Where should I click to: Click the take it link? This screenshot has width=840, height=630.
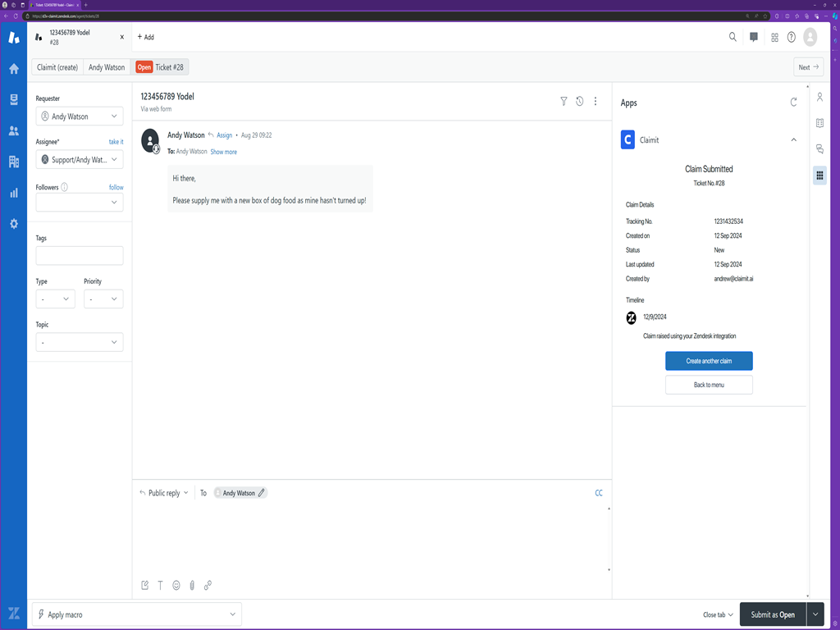pyautogui.click(x=116, y=142)
